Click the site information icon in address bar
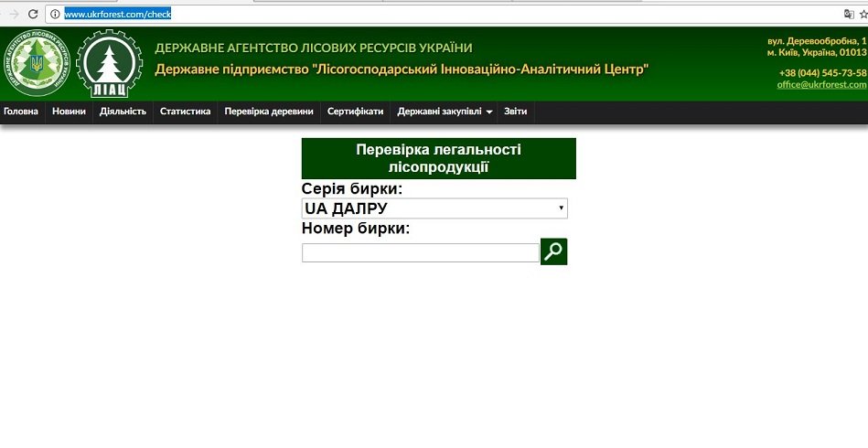Screen dimensions: 868x448 click(x=55, y=15)
